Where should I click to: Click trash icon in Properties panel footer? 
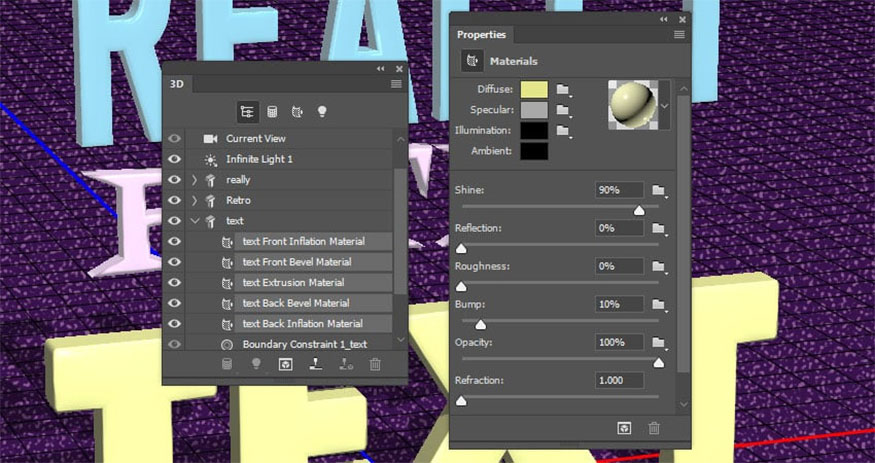654,428
